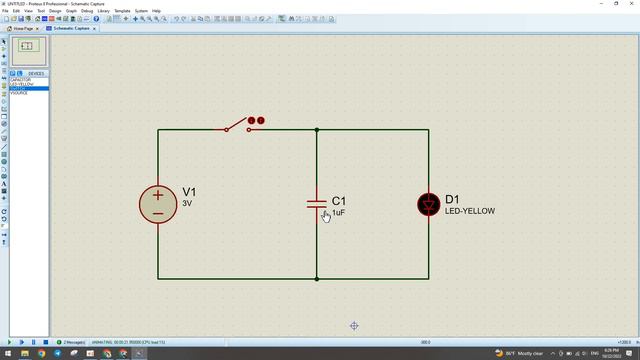The width and height of the screenshot is (640, 360).
Task: Click the weather widget in the taskbar
Action: 519,353
